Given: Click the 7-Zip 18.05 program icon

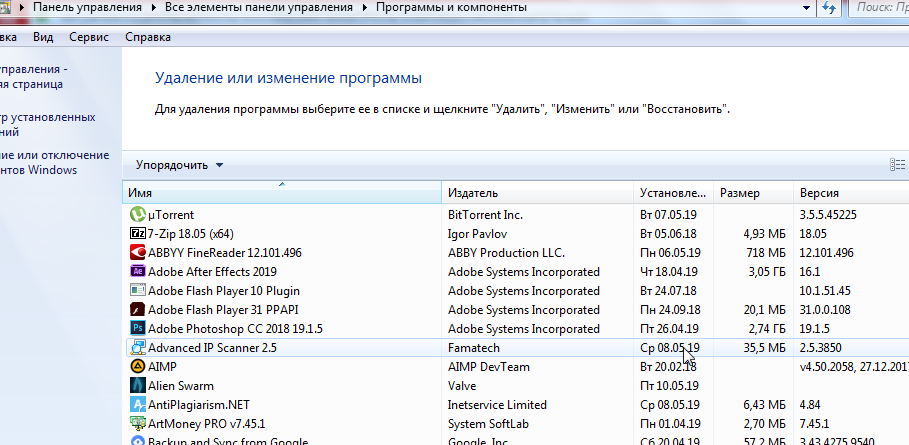Looking at the screenshot, I should point(137,234).
